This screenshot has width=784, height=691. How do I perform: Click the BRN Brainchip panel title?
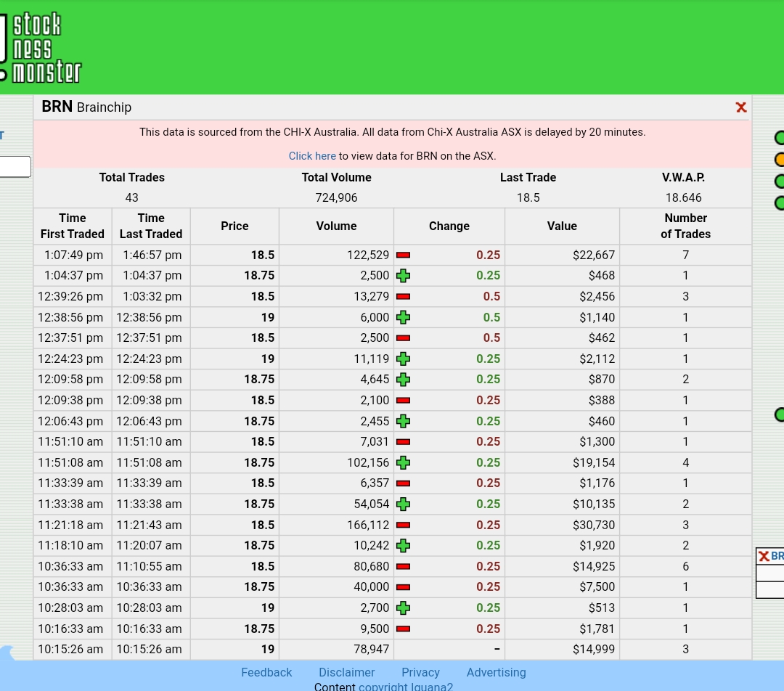point(86,107)
